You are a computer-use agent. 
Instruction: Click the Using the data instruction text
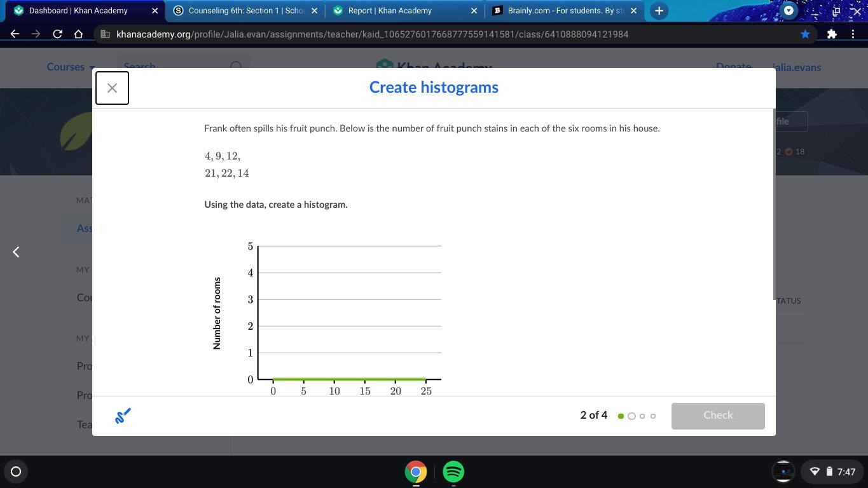click(x=276, y=205)
